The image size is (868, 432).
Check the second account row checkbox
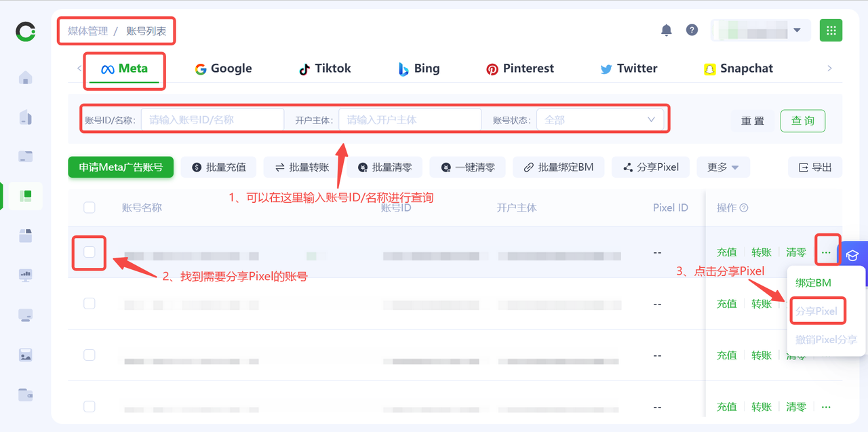90,304
